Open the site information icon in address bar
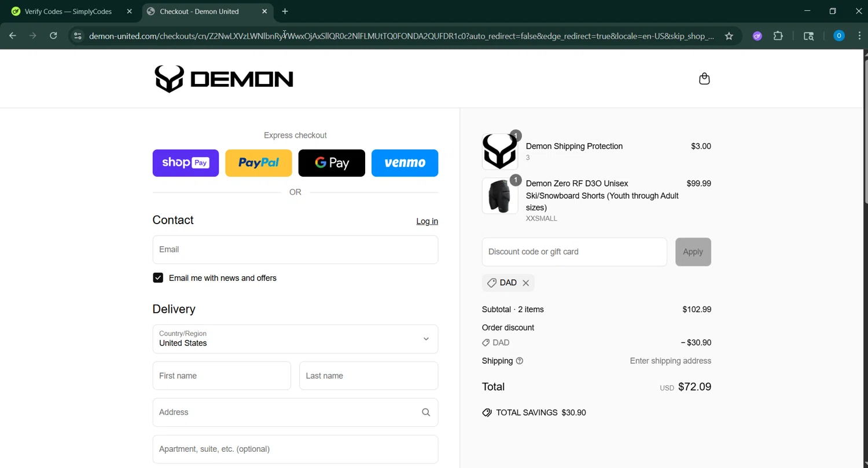The image size is (868, 468). (x=78, y=36)
